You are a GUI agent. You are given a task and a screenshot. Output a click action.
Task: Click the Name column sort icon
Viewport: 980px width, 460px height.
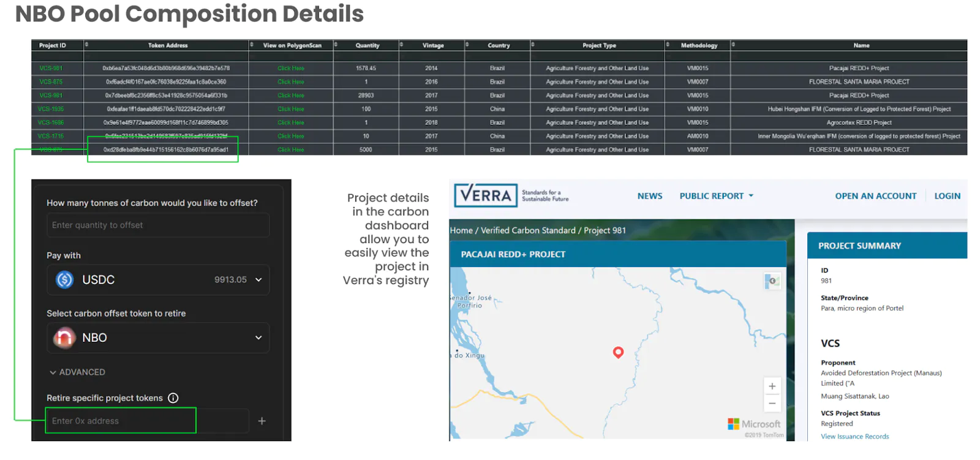pyautogui.click(x=733, y=45)
